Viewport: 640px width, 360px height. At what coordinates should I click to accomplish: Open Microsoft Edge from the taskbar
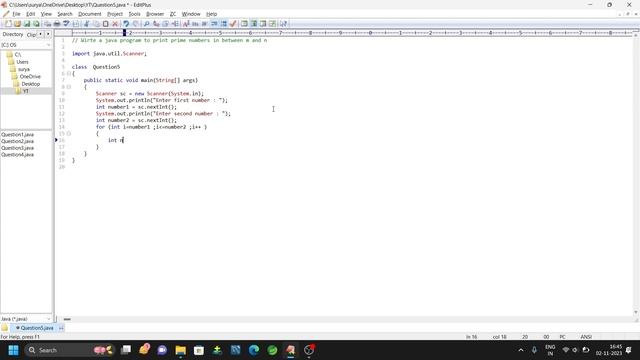(254, 350)
